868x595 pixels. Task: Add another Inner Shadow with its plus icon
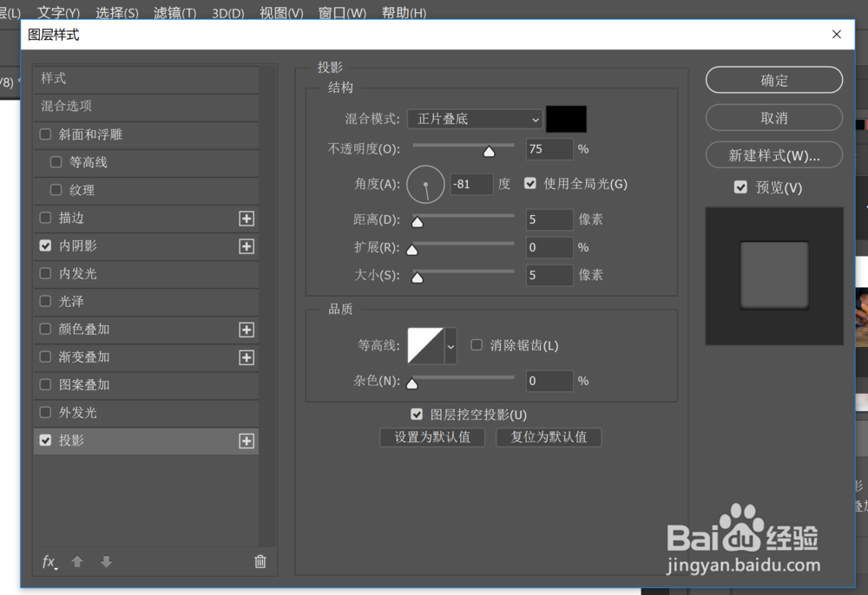(247, 245)
